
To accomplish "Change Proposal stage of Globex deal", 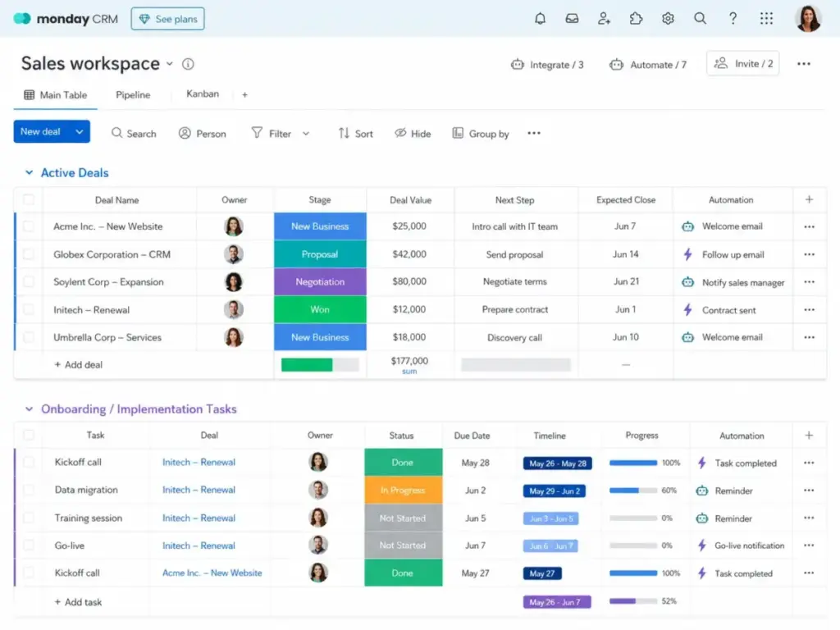I will pos(320,254).
